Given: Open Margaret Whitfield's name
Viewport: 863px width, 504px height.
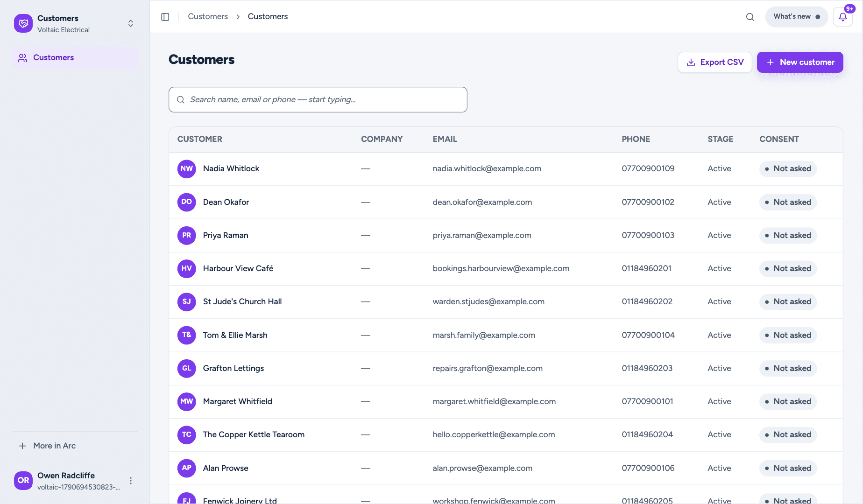Looking at the screenshot, I should [238, 401].
